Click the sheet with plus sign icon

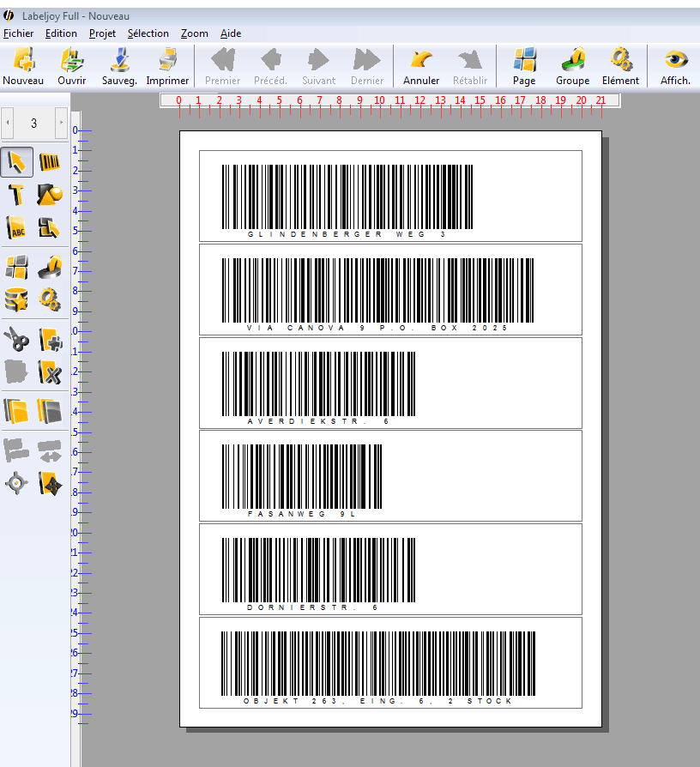(50, 340)
